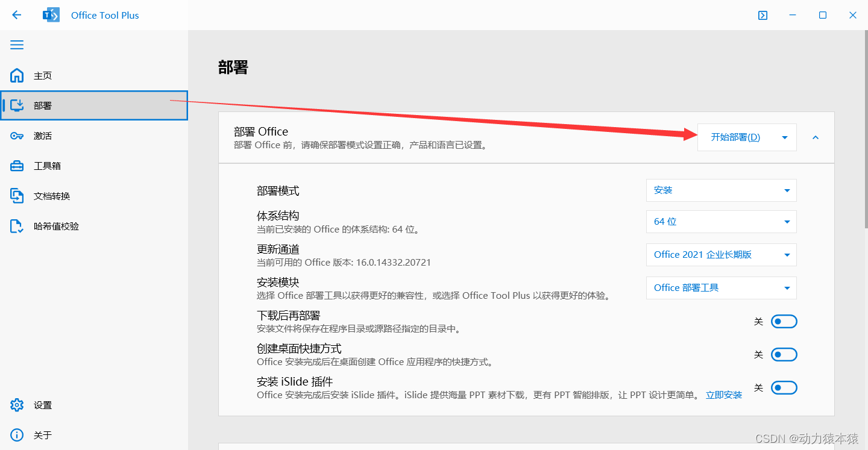
Task: Open the arrow next to 开始部署 button
Action: [785, 137]
